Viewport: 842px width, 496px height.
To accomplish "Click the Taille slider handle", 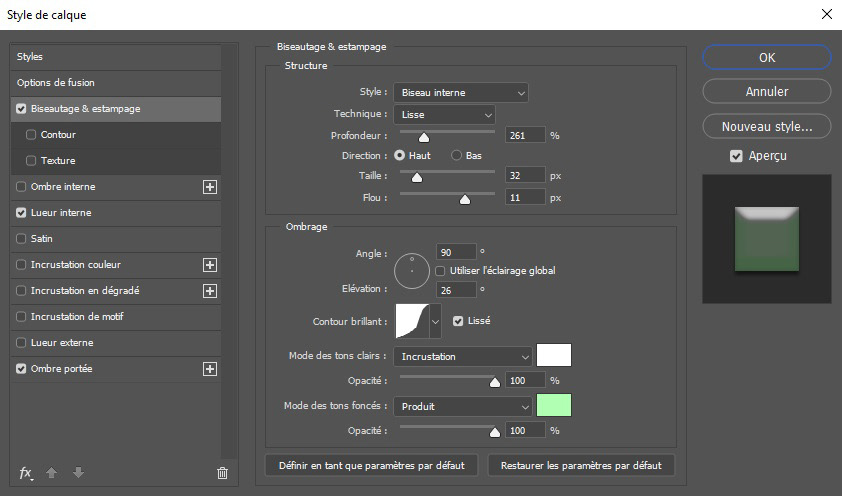I will [417, 177].
